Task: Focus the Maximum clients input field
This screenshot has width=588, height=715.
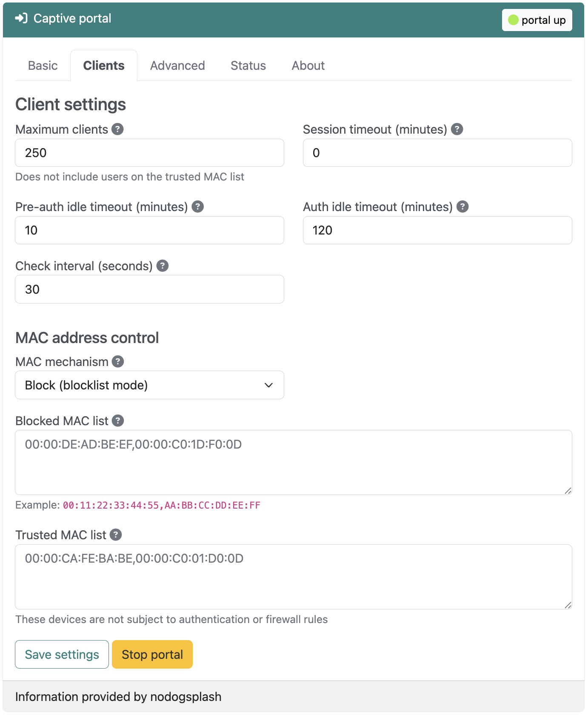Action: click(149, 153)
